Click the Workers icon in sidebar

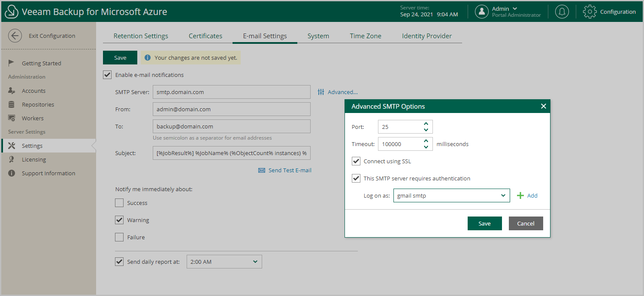tap(12, 118)
